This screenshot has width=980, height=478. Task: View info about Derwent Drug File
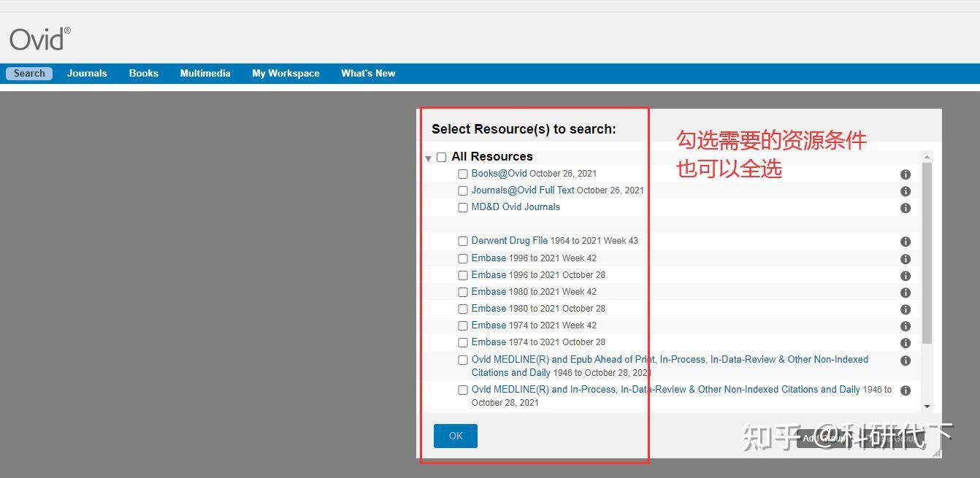point(906,241)
